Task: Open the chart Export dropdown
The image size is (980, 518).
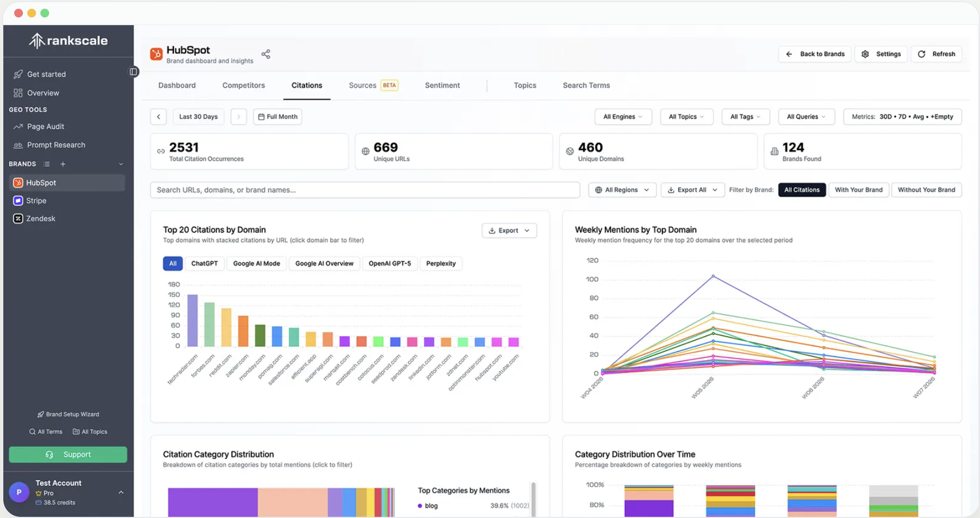Action: pyautogui.click(x=509, y=231)
